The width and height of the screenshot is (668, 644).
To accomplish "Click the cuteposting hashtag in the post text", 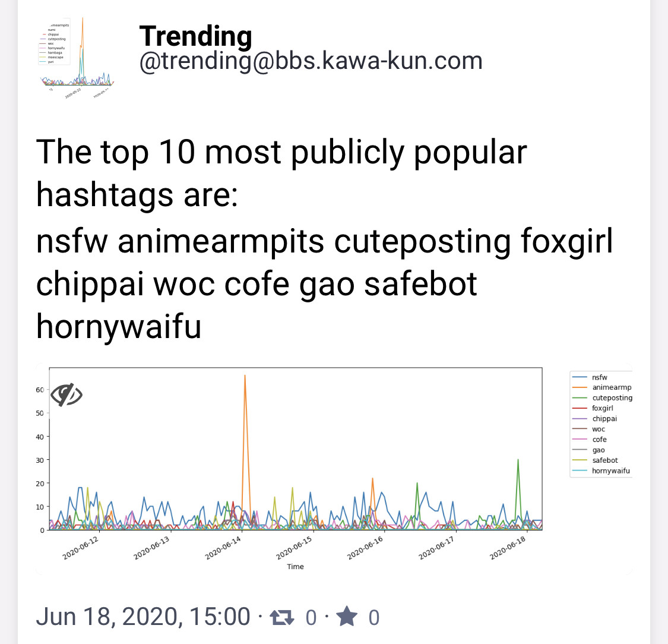I will [422, 241].
